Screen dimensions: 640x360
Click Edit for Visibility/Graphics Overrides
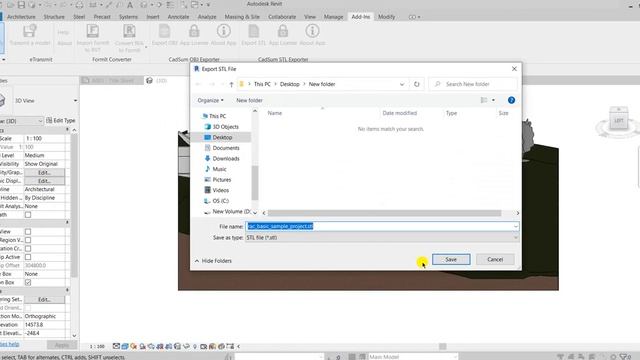tap(44, 172)
